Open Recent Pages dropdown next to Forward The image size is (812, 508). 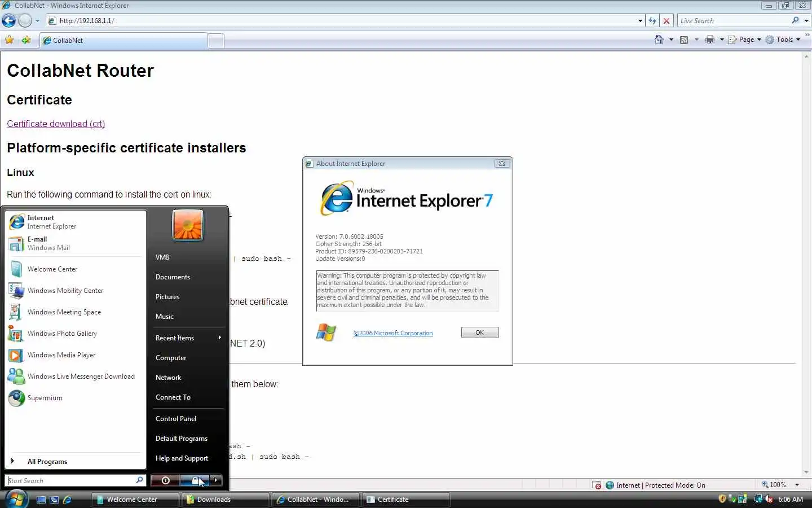[x=37, y=21]
